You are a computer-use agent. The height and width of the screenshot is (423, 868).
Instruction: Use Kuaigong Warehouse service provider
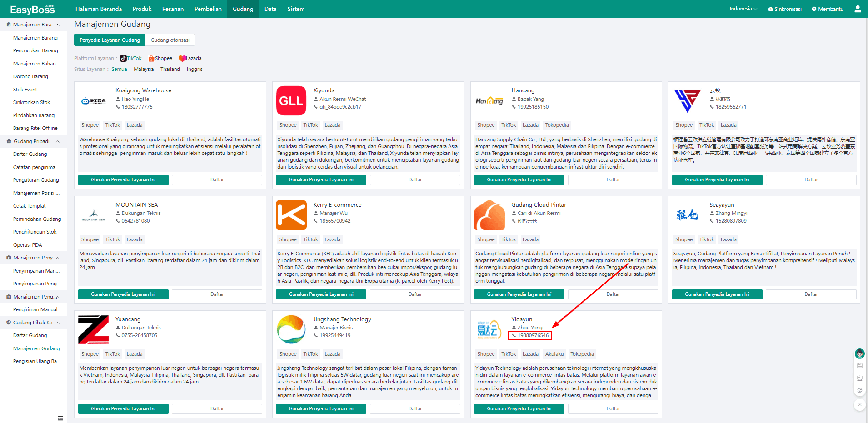pos(123,180)
